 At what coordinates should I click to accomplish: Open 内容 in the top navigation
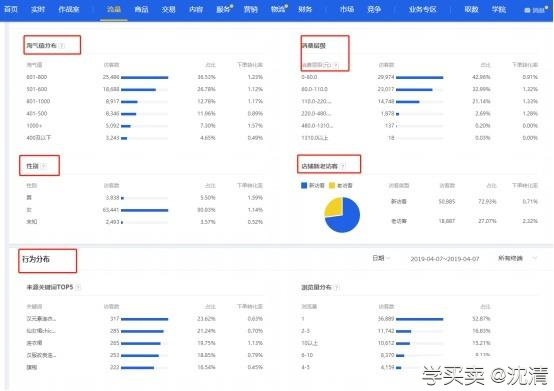(x=196, y=9)
